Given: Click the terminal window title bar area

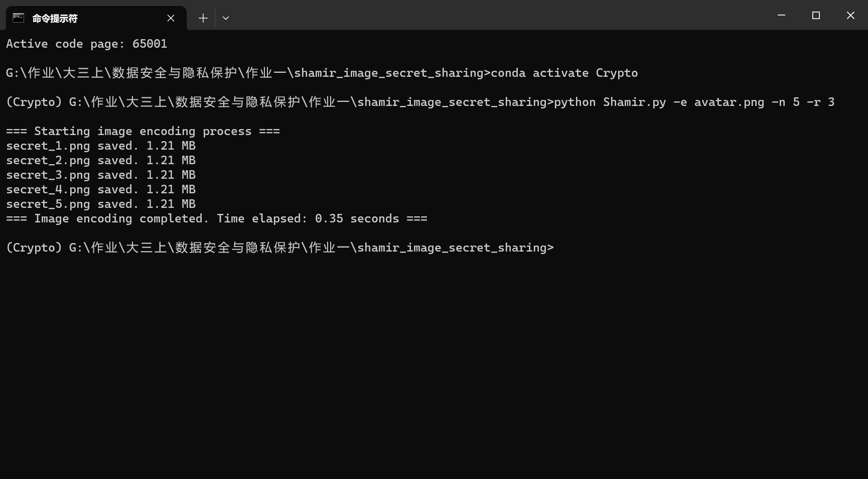Looking at the screenshot, I should point(452,15).
